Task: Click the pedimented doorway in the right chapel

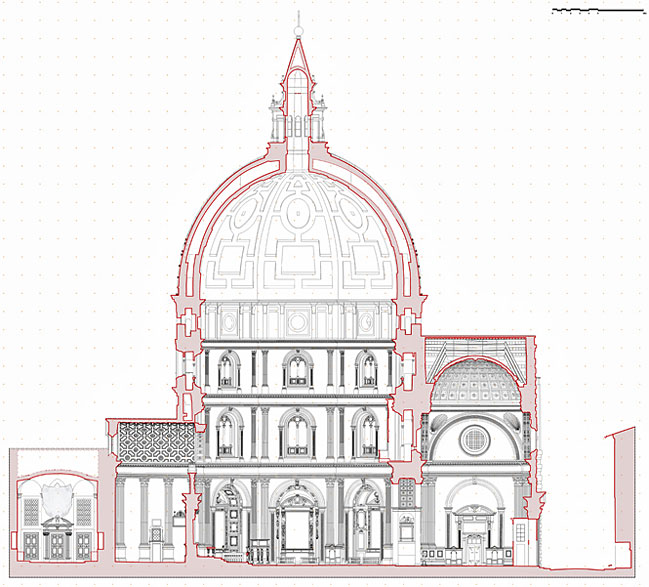Action: point(475,528)
